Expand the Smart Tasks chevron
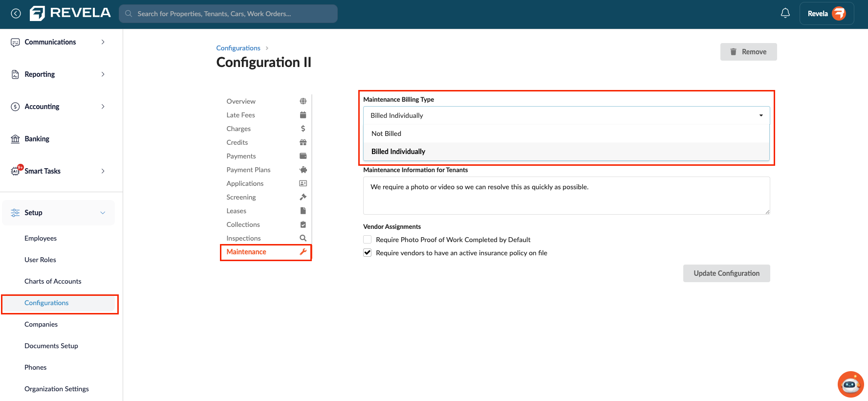868x401 pixels. click(103, 171)
